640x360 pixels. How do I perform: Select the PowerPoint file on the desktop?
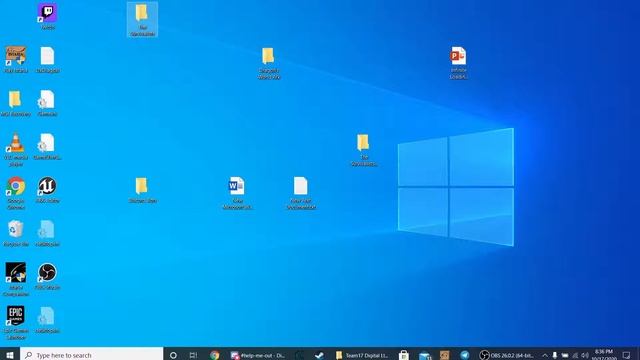(x=458, y=62)
